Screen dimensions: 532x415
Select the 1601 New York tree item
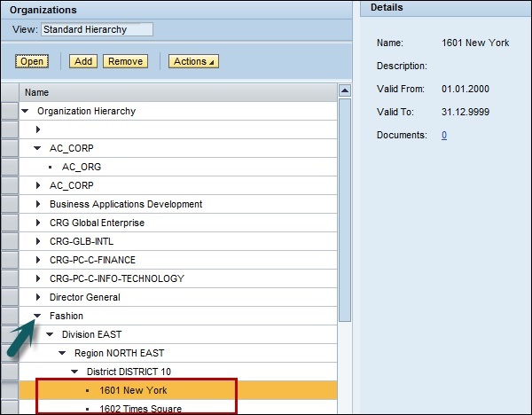pyautogui.click(x=132, y=390)
